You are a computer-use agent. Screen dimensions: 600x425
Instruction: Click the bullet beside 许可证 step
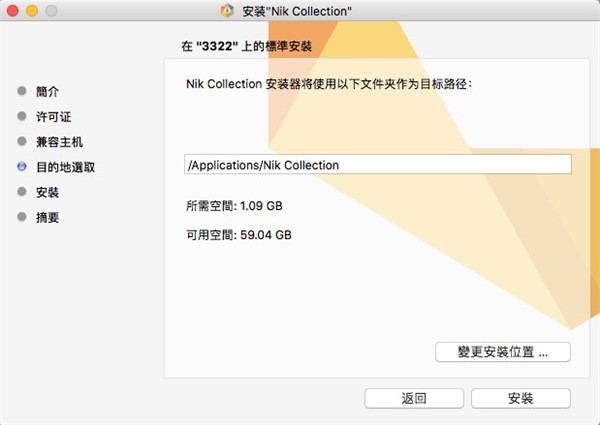pyautogui.click(x=22, y=116)
